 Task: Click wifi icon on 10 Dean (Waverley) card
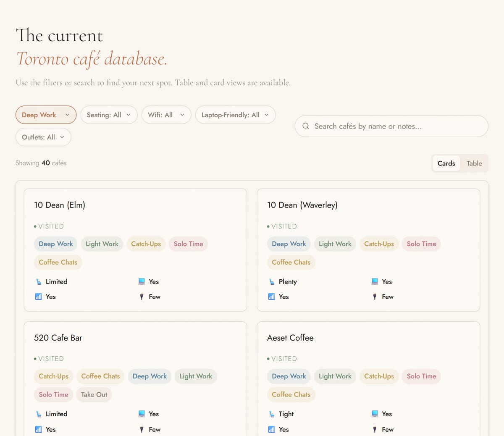[272, 297]
